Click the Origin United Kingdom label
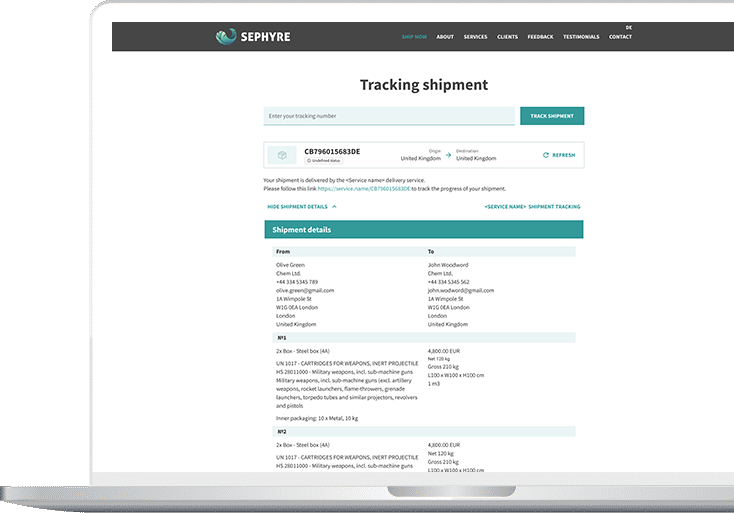The image size is (734, 513). point(421,158)
